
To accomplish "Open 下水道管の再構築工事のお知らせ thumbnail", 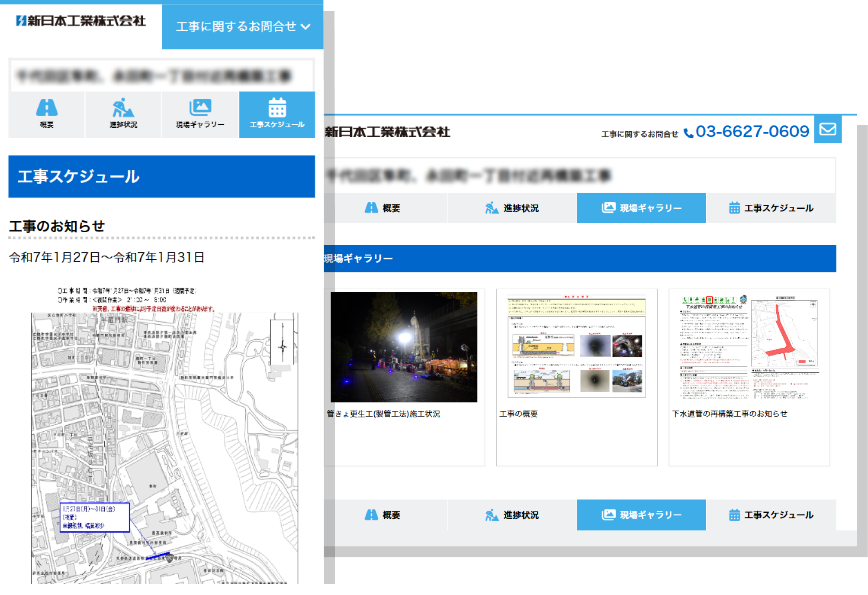I will click(749, 347).
